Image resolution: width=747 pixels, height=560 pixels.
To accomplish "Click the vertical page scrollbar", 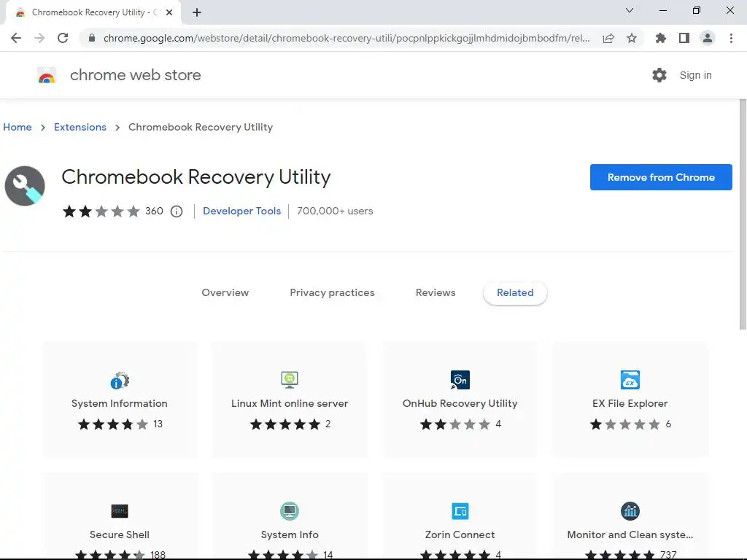I will tap(743, 214).
